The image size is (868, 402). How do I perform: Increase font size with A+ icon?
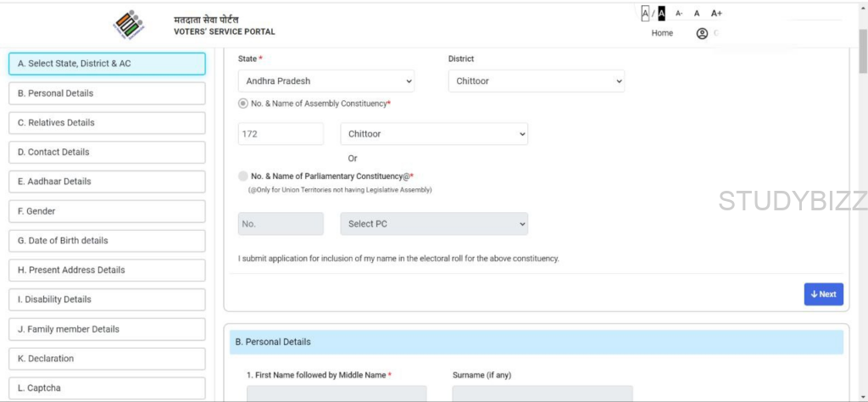716,14
